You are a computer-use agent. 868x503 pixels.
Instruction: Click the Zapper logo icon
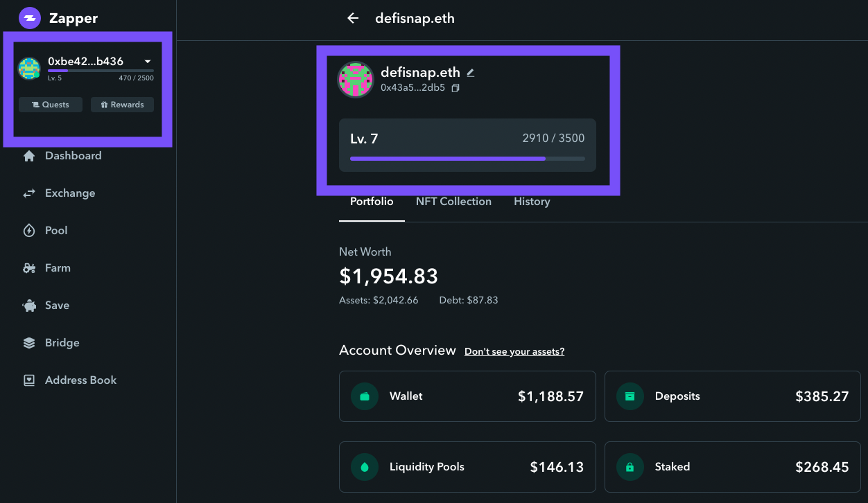click(x=30, y=18)
